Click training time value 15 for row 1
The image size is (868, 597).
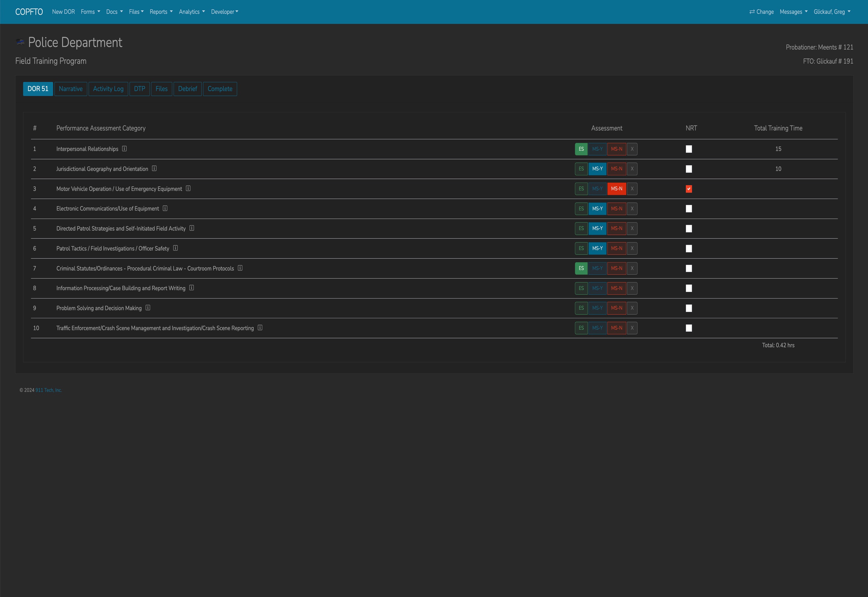click(x=778, y=149)
